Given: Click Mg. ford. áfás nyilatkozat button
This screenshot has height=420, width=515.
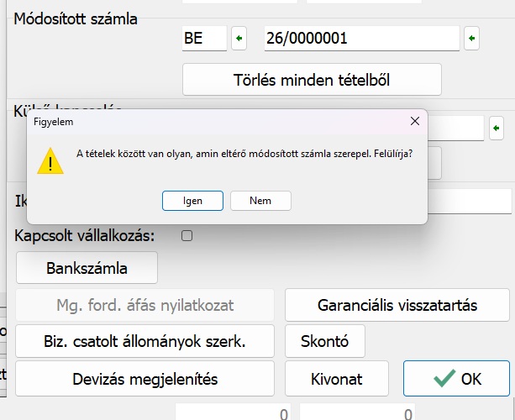Looking at the screenshot, I should coord(145,305).
